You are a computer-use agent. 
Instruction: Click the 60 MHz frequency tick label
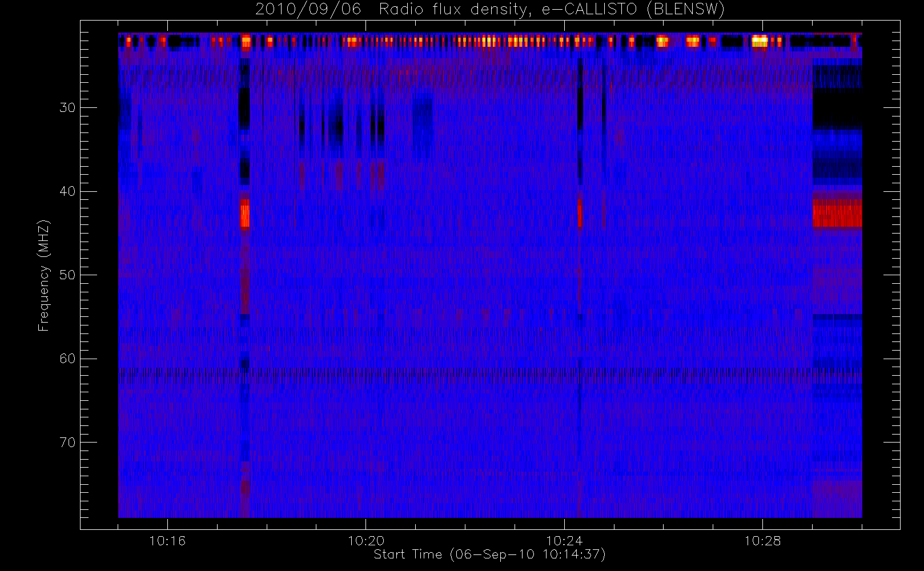point(67,359)
